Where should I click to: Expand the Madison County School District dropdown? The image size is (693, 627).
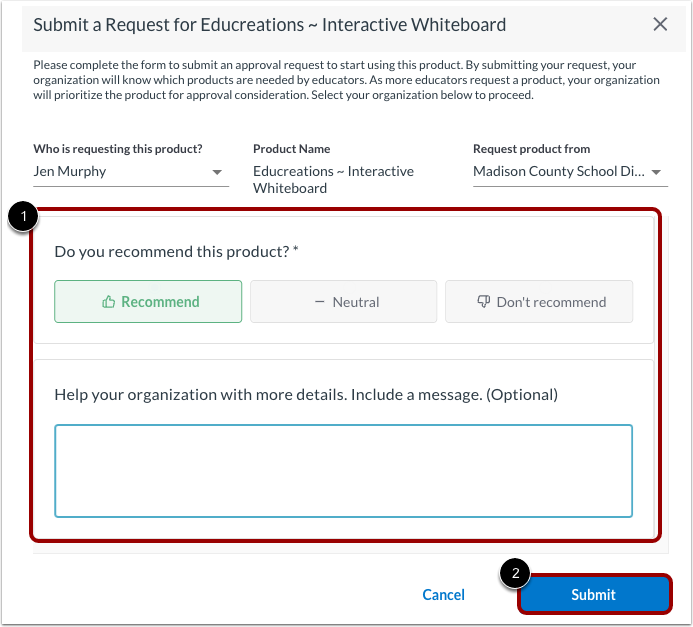[570, 171]
